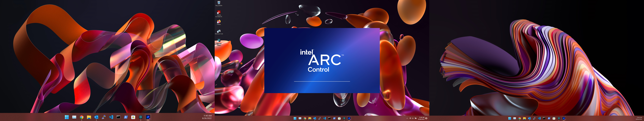Open Outlook on center monitor taskbar
This screenshot has width=644, height=121.
click(315, 118)
